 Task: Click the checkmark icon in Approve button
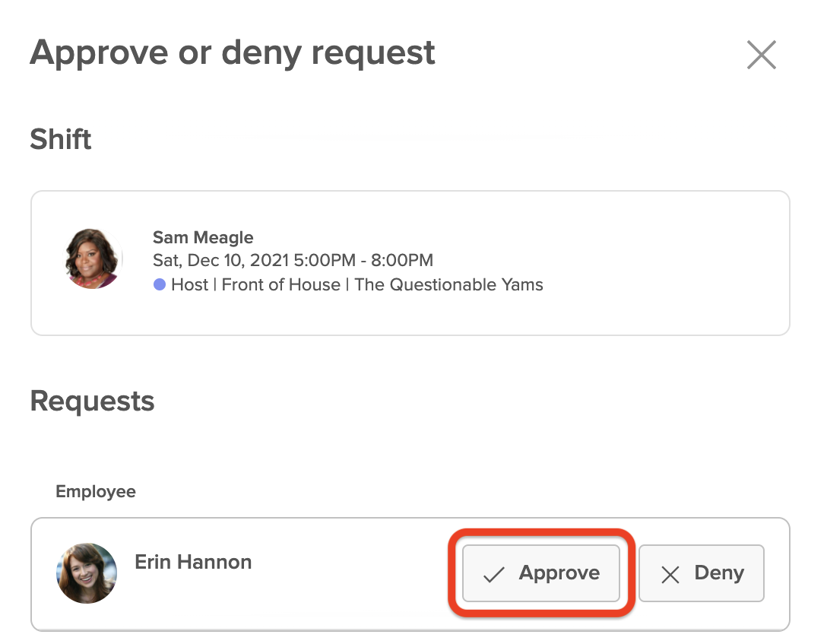(x=493, y=574)
